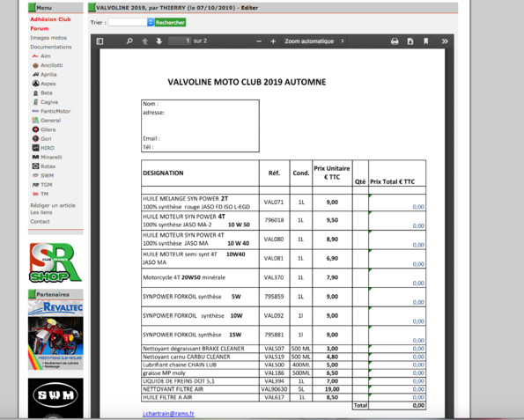Click the j.chartrain@rams.fr email link
The image size is (524, 420).
coord(168,414)
